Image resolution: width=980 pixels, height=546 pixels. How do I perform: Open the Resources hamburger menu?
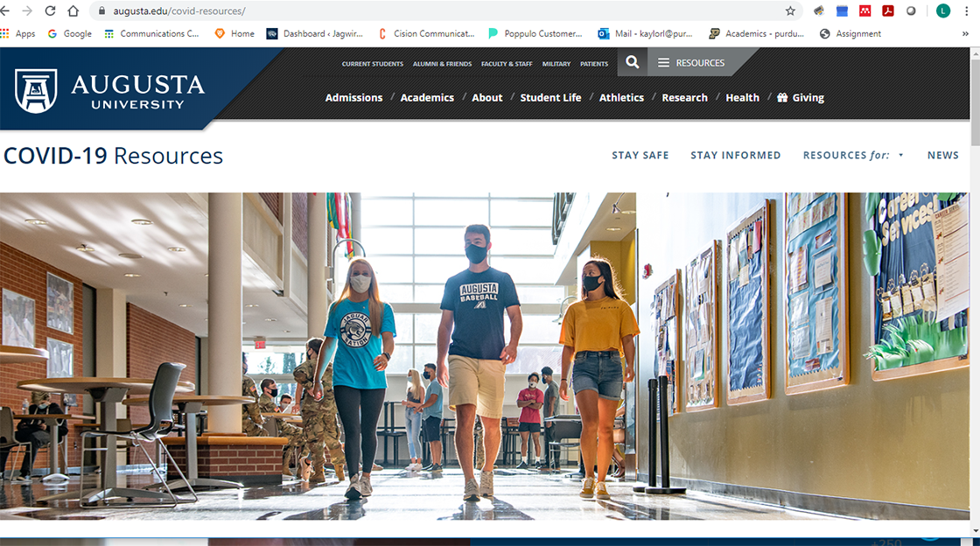tap(691, 63)
